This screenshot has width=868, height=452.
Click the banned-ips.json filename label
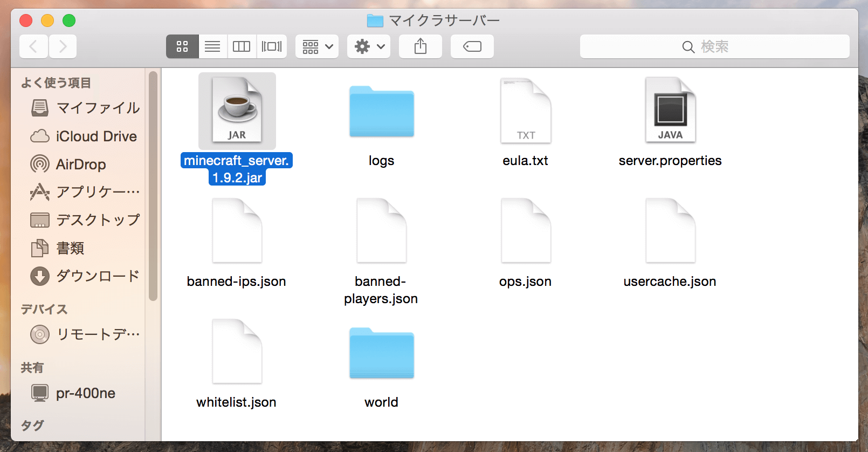(237, 282)
